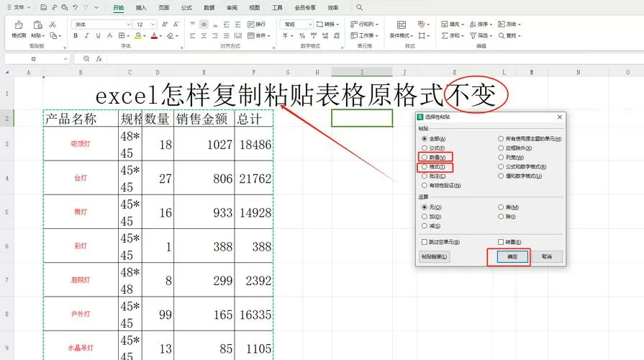
Task: Select the 格式(T) paste option
Action: coord(425,167)
